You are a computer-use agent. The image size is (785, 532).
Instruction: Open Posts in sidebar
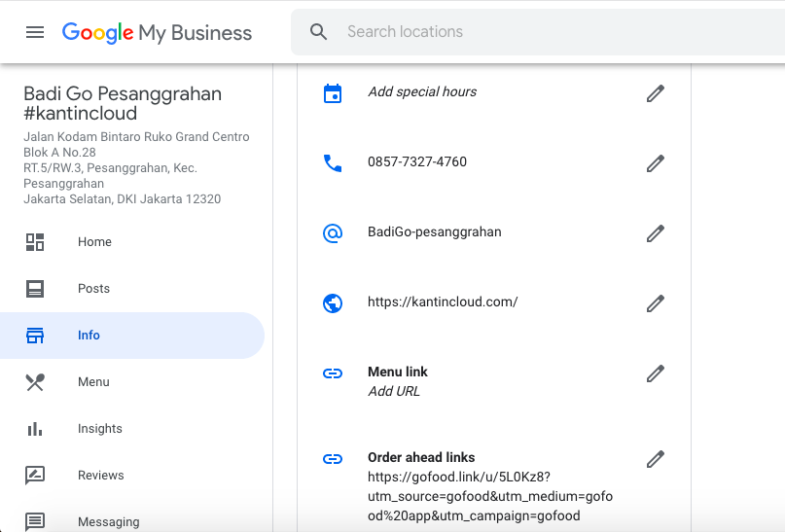click(x=93, y=289)
